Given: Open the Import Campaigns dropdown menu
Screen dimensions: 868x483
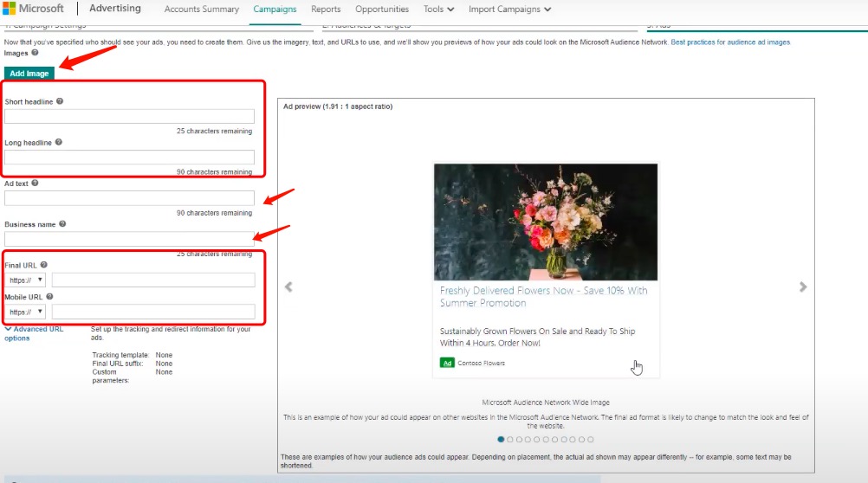Looking at the screenshot, I should (510, 9).
